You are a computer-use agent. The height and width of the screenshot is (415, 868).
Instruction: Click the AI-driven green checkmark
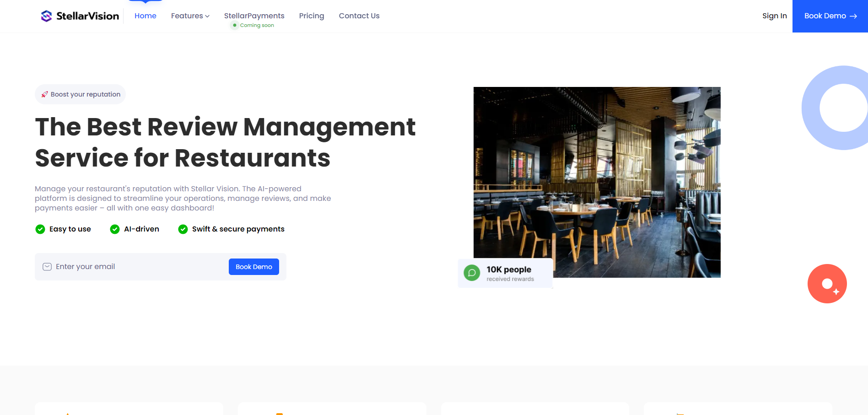[x=115, y=229]
